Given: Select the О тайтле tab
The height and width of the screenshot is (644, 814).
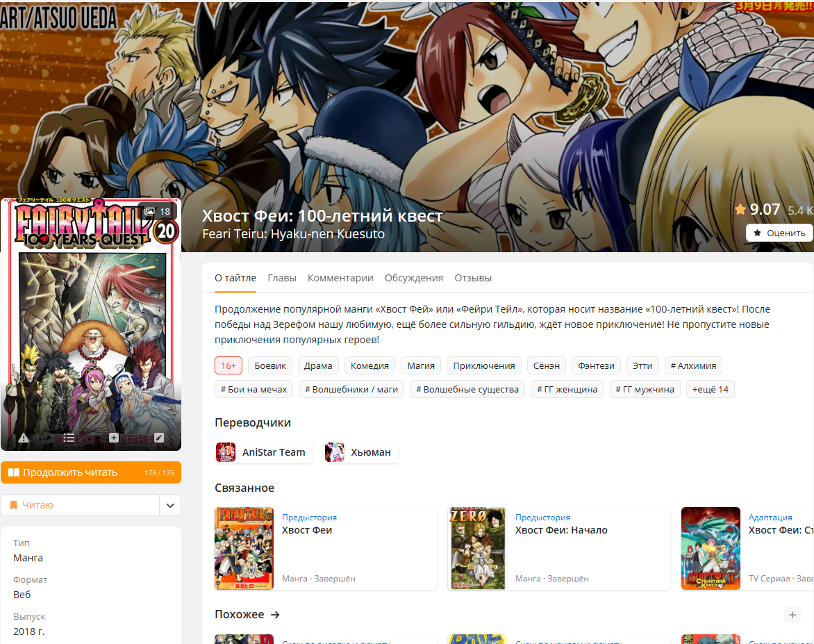Looking at the screenshot, I should click(x=235, y=278).
